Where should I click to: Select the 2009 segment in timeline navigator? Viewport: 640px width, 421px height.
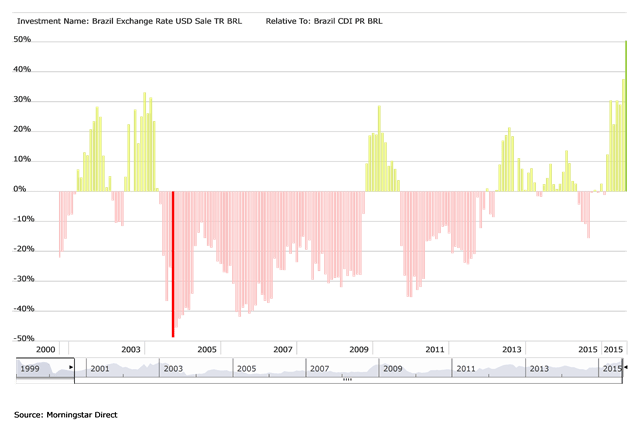coord(392,369)
